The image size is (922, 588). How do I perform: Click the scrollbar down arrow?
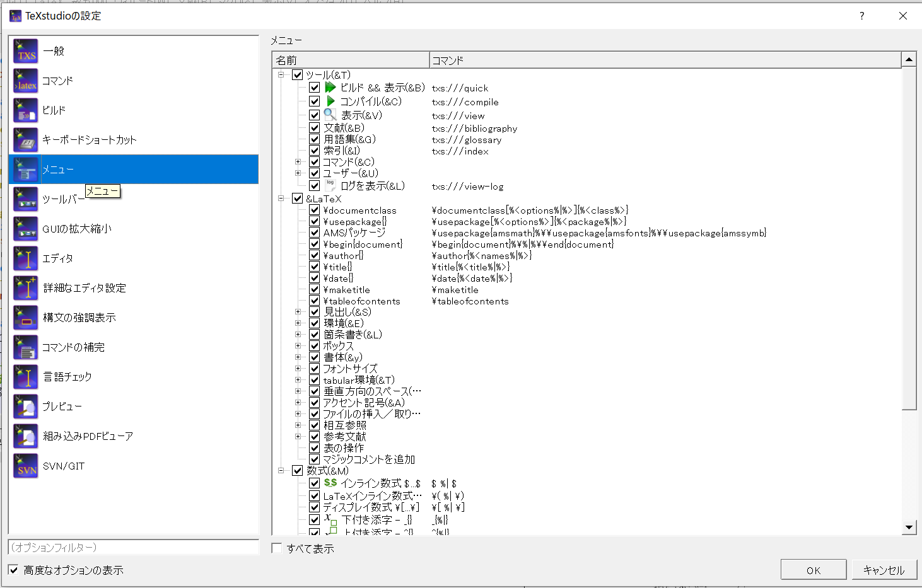(909, 527)
